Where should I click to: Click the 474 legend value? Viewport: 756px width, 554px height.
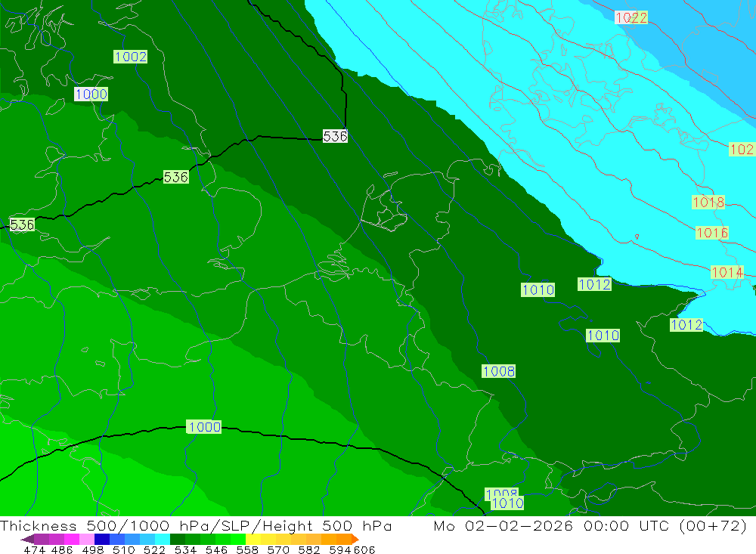click(34, 549)
